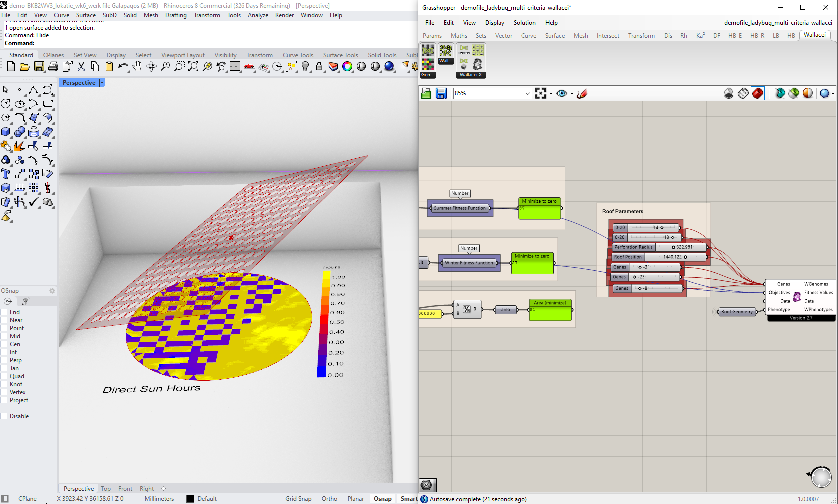Image resolution: width=838 pixels, height=504 pixels.
Task: Open the Perspective viewport dropdown
Action: point(102,82)
